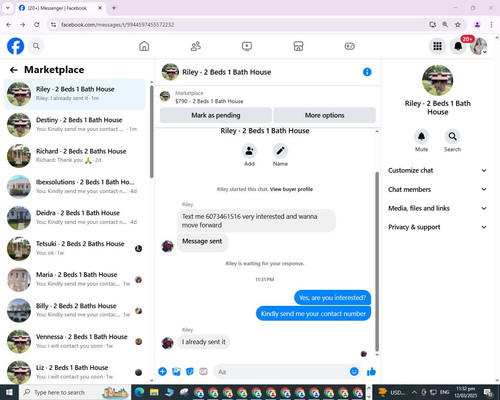Open more actions plus icon in composer
The image size is (500, 400).
pos(162,371)
